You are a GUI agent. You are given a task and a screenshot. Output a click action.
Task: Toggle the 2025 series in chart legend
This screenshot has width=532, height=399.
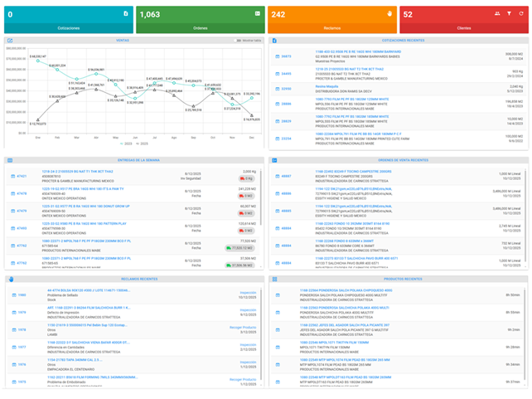coord(142,143)
